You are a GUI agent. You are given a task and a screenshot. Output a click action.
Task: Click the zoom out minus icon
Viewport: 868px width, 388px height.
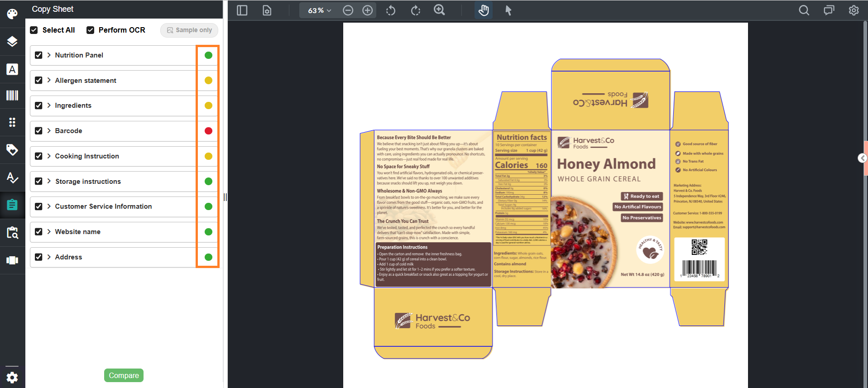coord(348,10)
